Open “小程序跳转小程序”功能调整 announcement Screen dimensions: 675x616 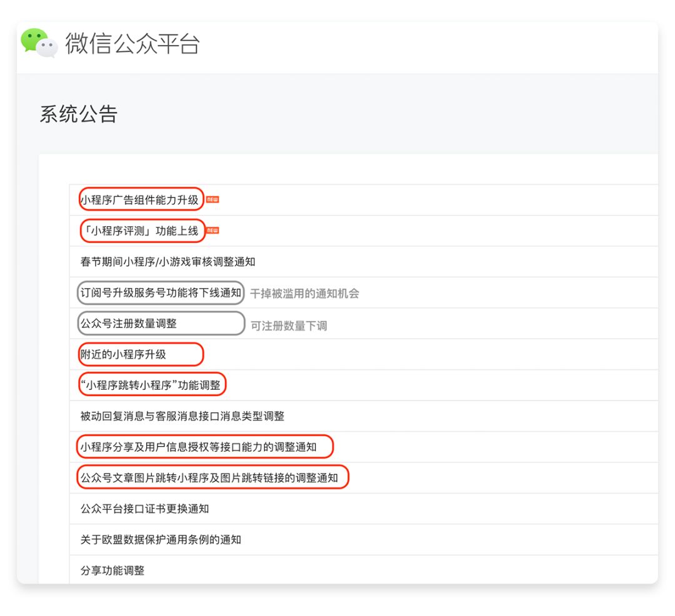pos(150,385)
